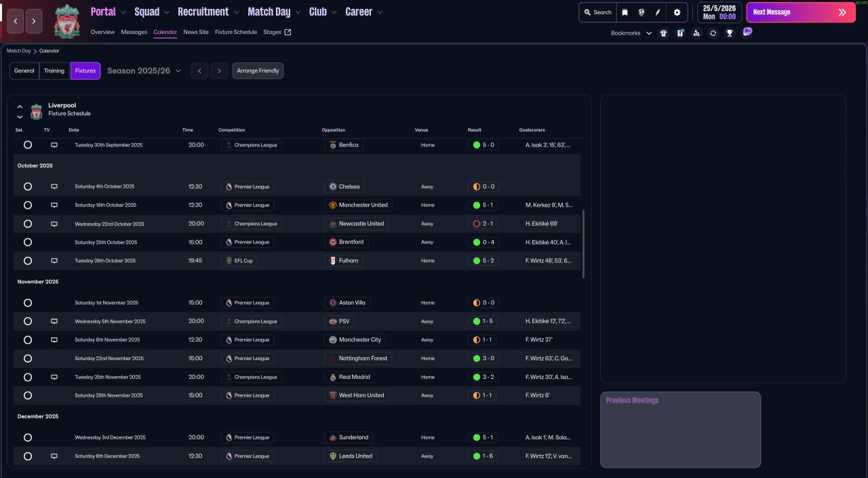Expand the Bookmarks dropdown chevron
Image resolution: width=868 pixels, height=478 pixels.
pos(649,33)
